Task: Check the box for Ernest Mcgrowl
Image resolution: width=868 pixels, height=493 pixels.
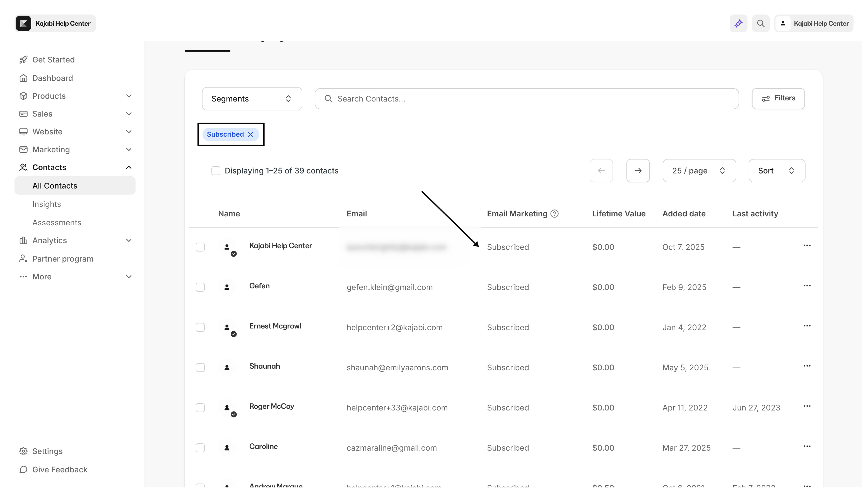Action: tap(200, 327)
